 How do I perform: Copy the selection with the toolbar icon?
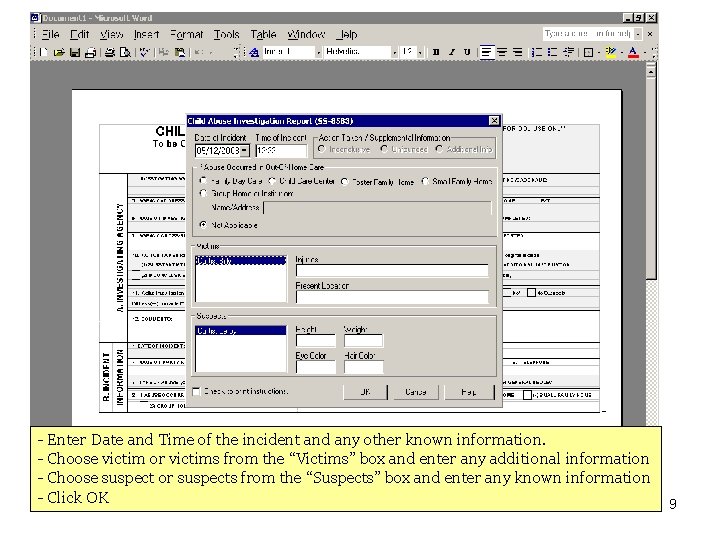164,52
